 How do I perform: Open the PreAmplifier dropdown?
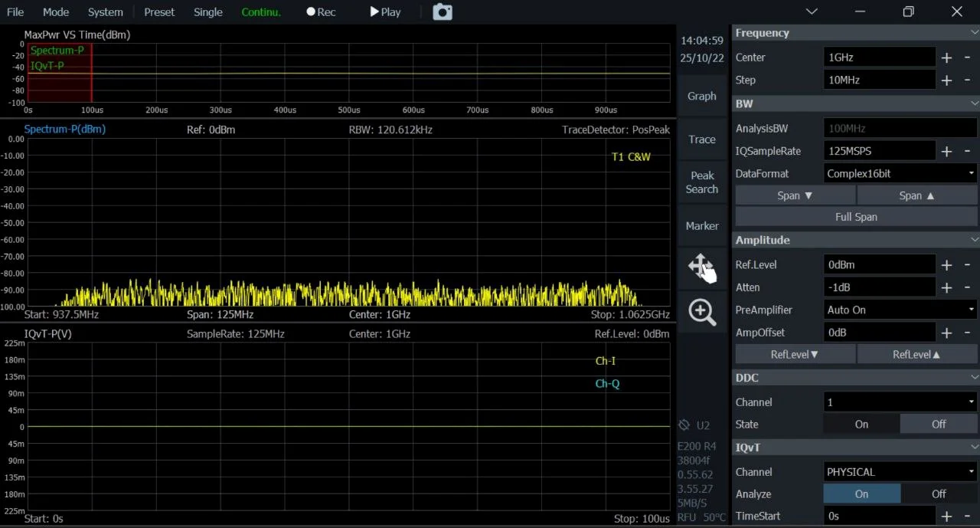pyautogui.click(x=900, y=310)
